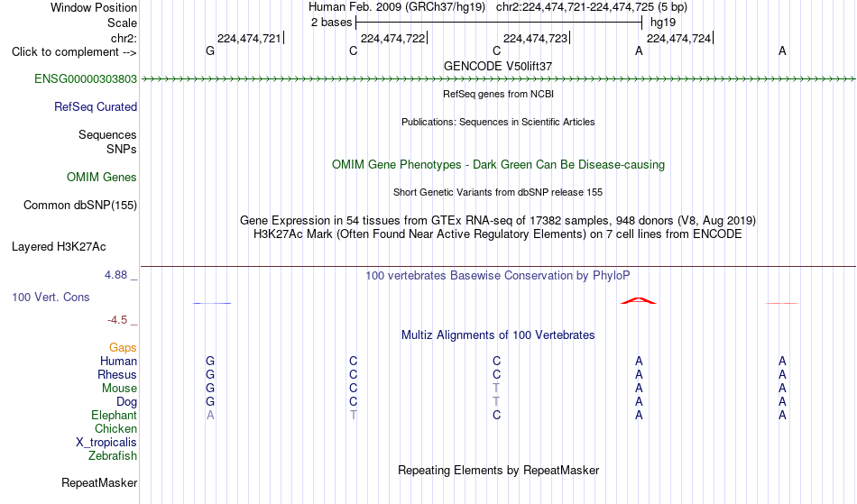Click the red peak in PhyloP conservation track
Image resolution: width=857 pixels, height=504 pixels.
[x=639, y=300]
